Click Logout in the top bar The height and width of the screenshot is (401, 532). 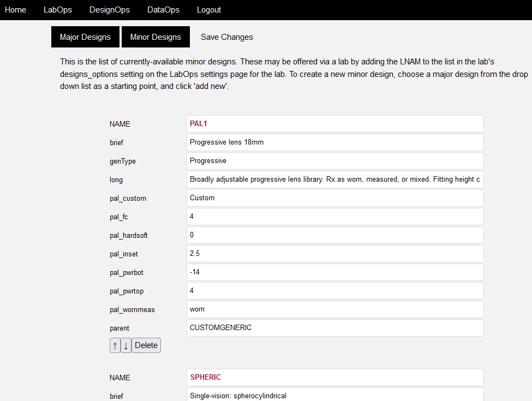click(209, 10)
